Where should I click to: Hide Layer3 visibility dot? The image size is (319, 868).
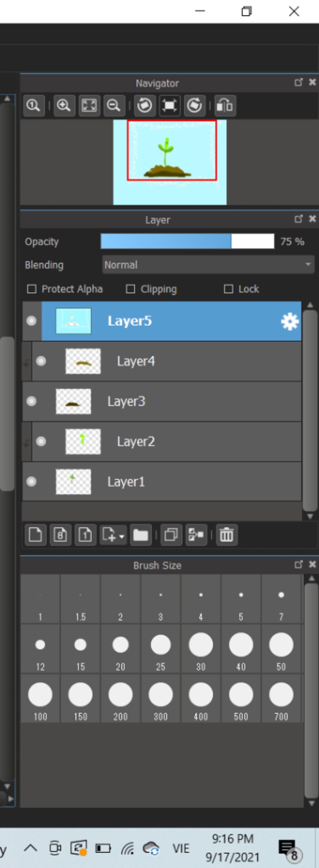point(31,401)
